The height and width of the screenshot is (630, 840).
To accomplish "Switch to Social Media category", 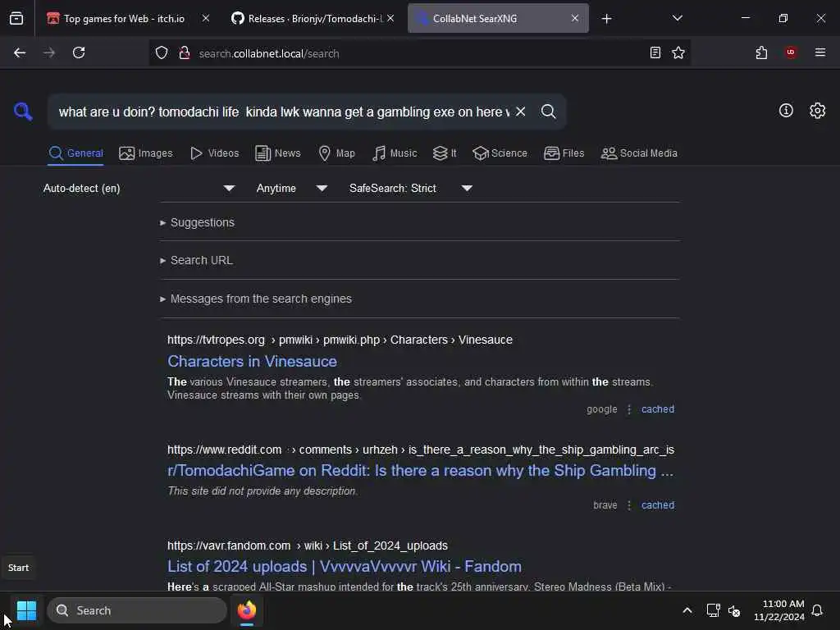I will coord(639,153).
